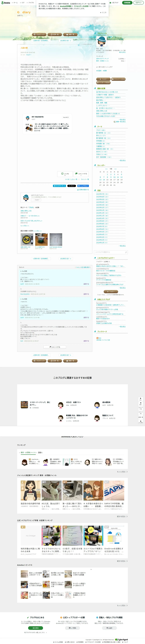The width and height of the screenshot is (145, 644).
Task: Open recommended article 病み期到来
Action: (106, 403)
